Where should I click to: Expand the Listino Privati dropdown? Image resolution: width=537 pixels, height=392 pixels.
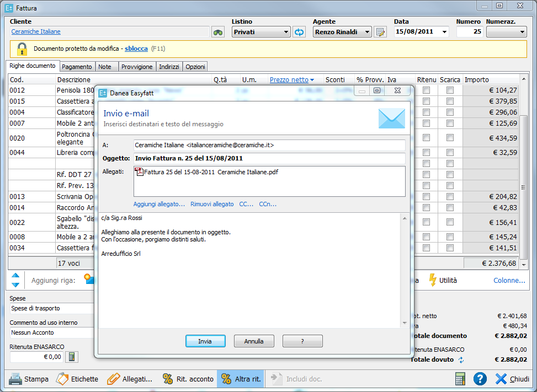pyautogui.click(x=286, y=32)
